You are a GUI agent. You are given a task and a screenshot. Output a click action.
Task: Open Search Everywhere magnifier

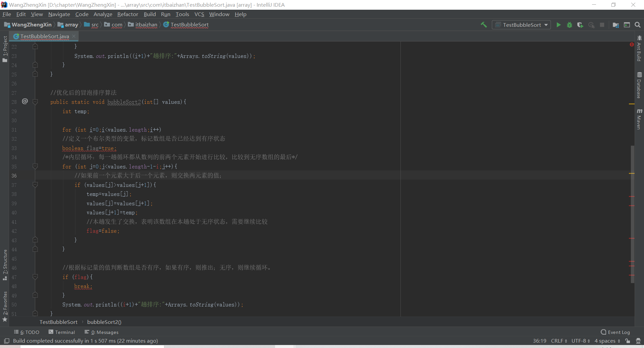coord(638,25)
